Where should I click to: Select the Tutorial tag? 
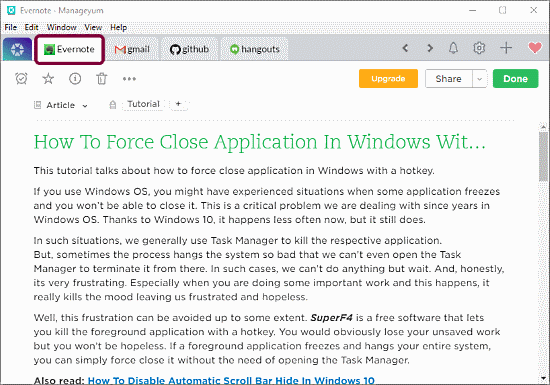(x=143, y=104)
